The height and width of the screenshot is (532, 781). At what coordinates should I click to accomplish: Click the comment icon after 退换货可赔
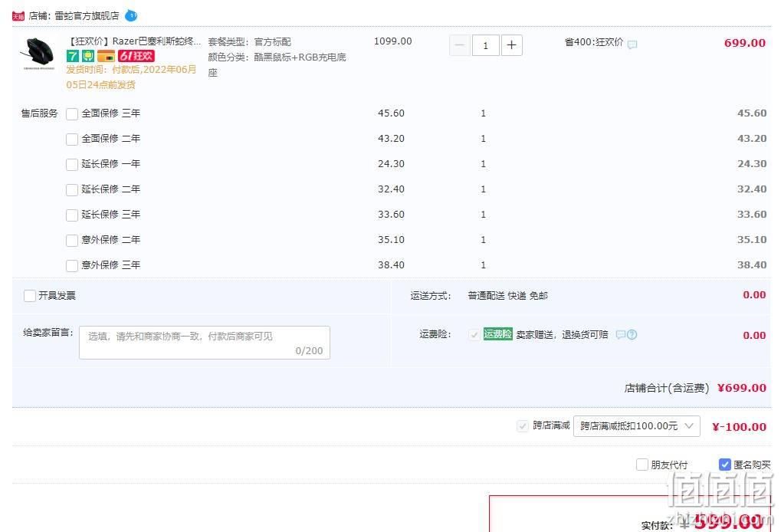pos(621,335)
